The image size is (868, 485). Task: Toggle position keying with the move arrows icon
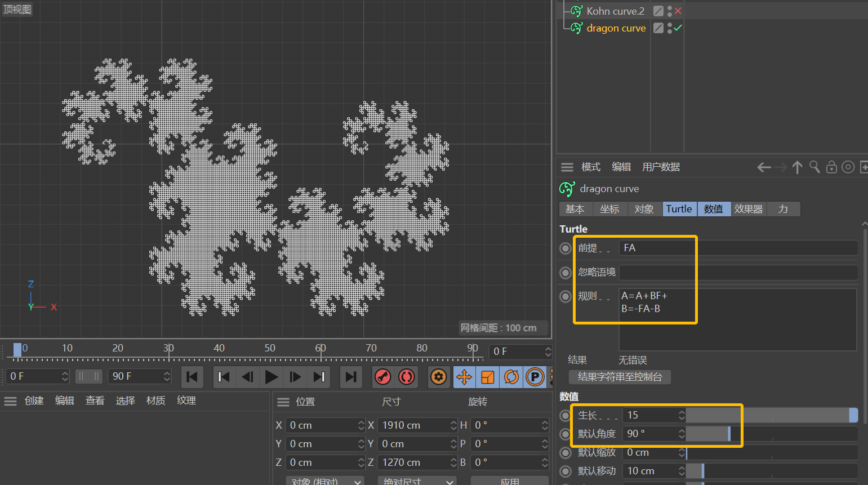coord(464,377)
